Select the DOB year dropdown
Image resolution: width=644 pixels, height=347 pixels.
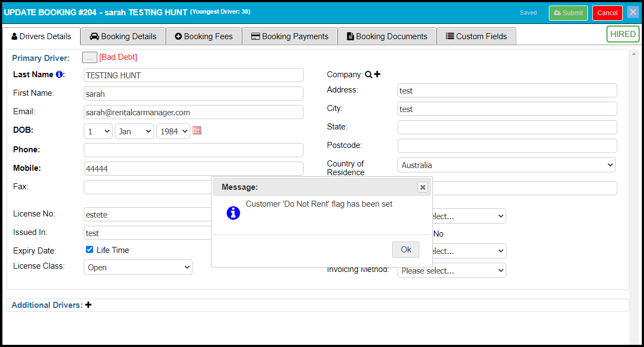173,131
